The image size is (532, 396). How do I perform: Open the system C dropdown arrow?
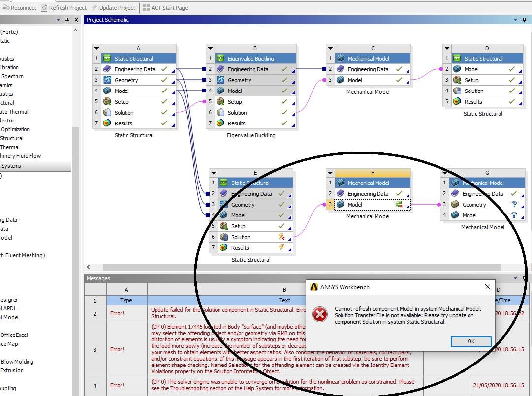click(330, 48)
